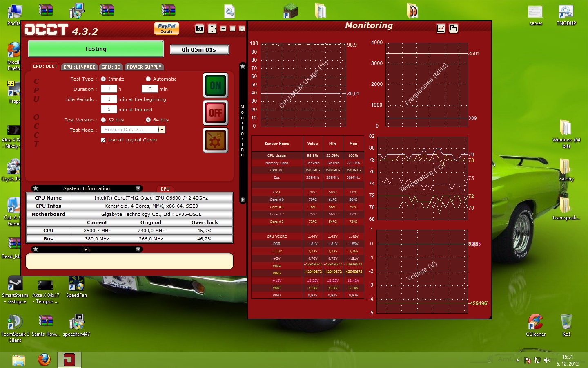
Task: Click the CPU Usage sensor row
Action: 307,155
